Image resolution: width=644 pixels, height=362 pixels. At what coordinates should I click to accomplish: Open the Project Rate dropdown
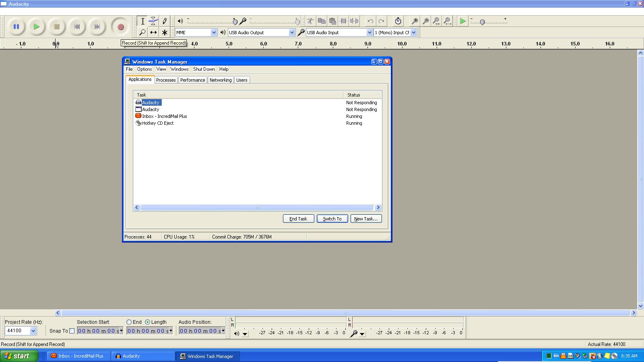coord(32,331)
